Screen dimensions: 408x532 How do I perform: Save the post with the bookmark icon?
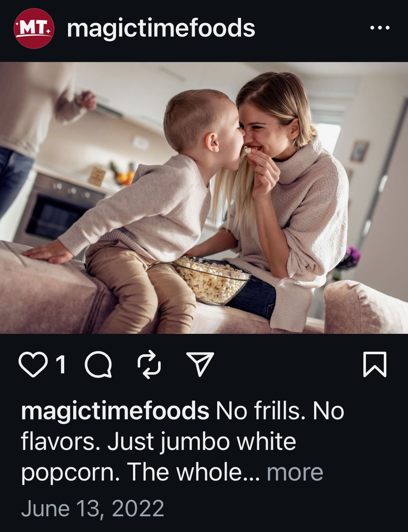click(375, 365)
